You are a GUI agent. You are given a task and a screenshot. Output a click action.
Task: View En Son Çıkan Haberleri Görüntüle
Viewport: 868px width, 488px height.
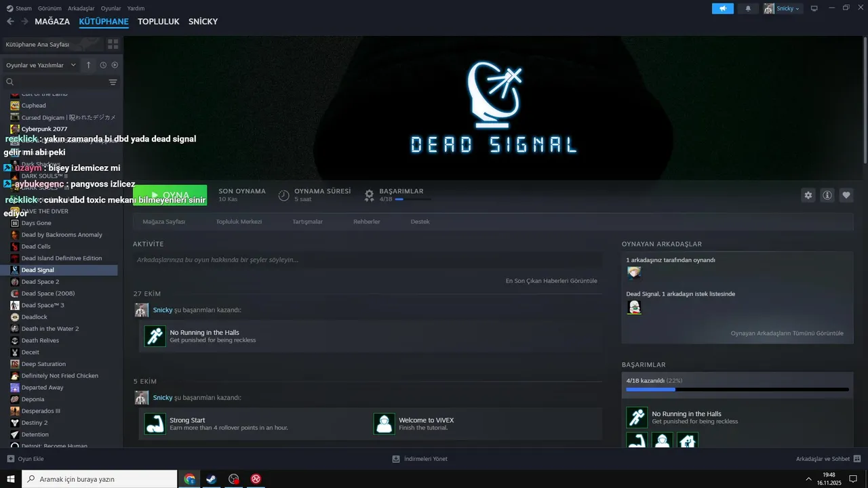coord(551,281)
